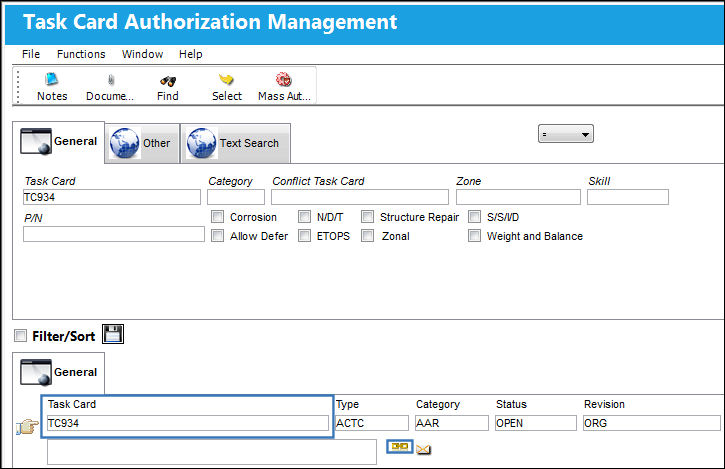The height and width of the screenshot is (469, 725).
Task: Tick the Filter/Sort checkbox
Action: (x=20, y=335)
